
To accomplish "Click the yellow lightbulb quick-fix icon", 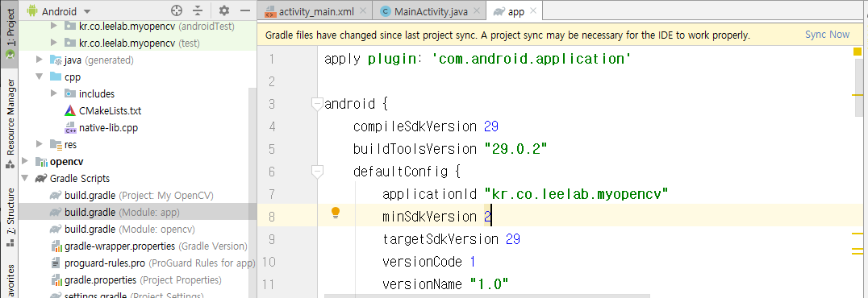I will click(x=336, y=213).
